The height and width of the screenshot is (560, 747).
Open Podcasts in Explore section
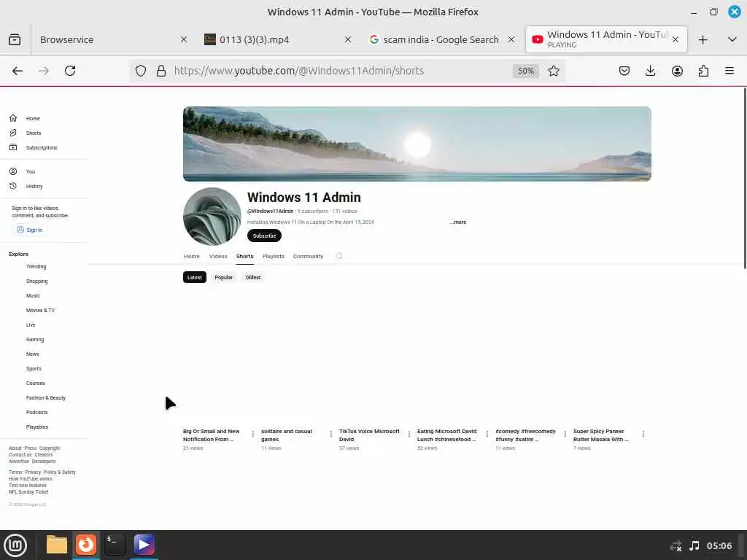coord(36,413)
